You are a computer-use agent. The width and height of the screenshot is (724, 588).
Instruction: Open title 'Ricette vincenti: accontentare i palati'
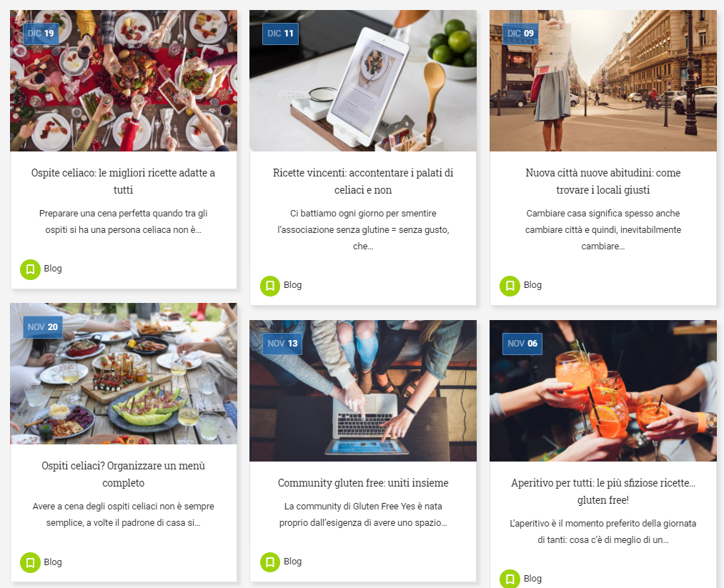pos(363,181)
